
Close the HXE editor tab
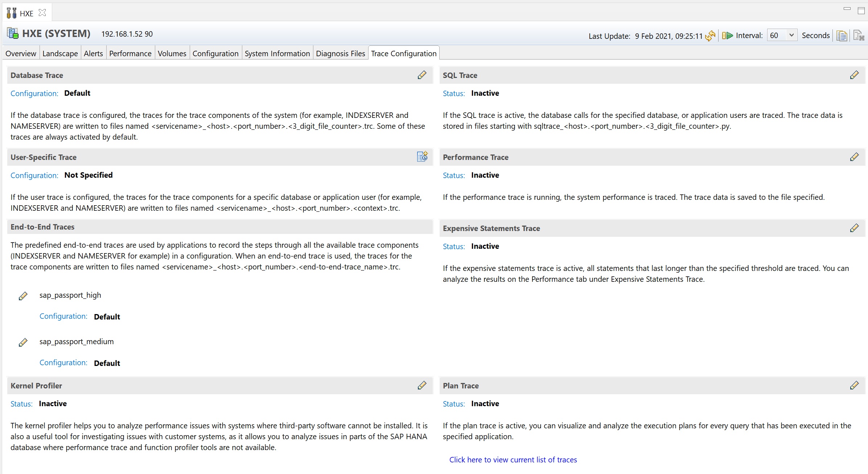click(x=42, y=13)
